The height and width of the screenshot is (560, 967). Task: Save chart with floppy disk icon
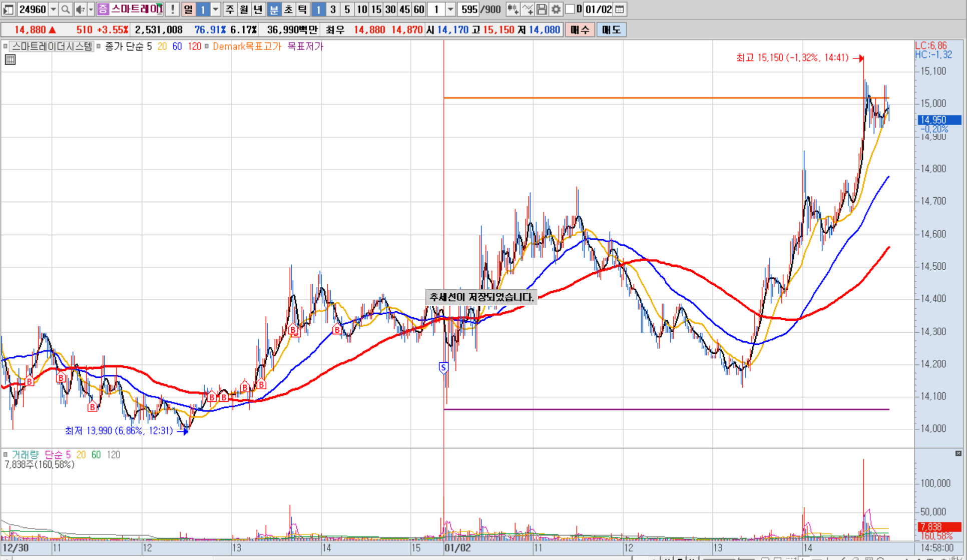point(542,9)
